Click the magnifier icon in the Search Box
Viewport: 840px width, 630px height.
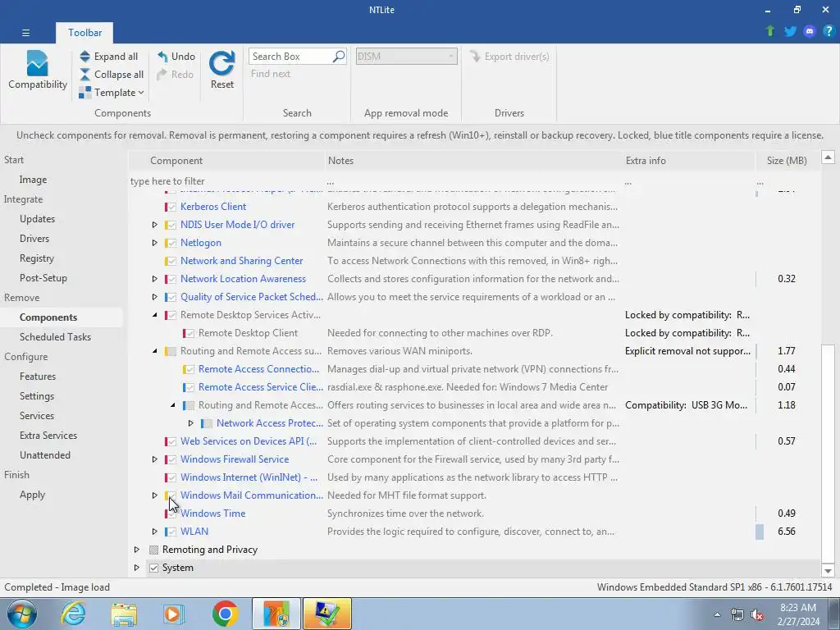click(339, 57)
